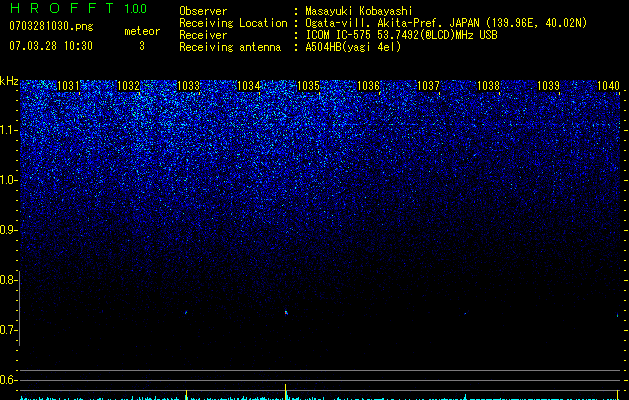
Task: Click the meteor label
Action: tap(142, 31)
